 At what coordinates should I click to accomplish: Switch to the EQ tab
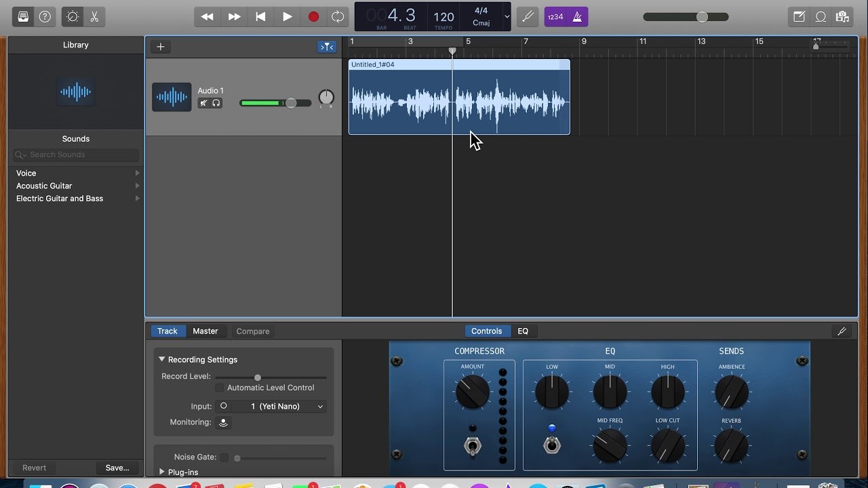[523, 331]
